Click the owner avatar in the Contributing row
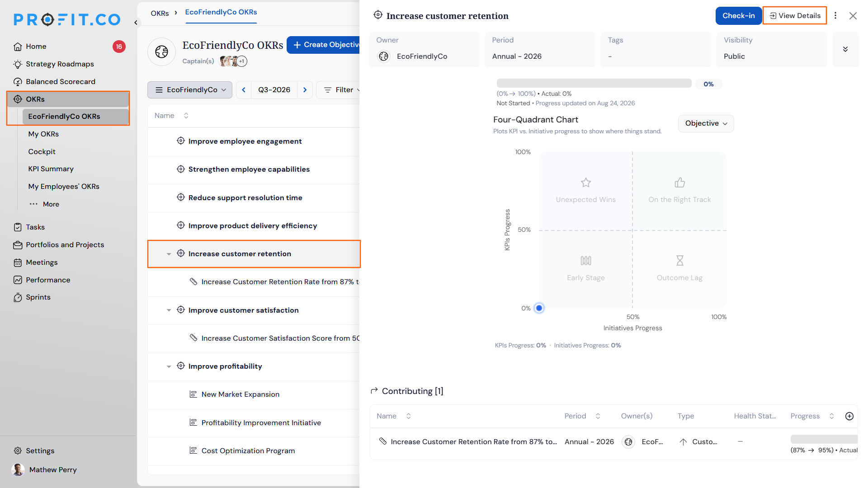868x488 pixels. (628, 442)
